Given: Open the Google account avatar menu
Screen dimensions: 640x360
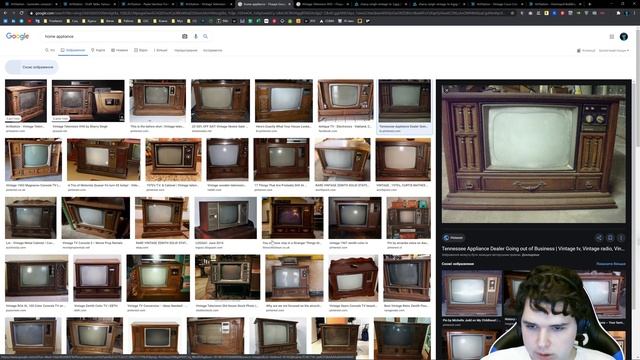Looking at the screenshot, I should [x=624, y=37].
